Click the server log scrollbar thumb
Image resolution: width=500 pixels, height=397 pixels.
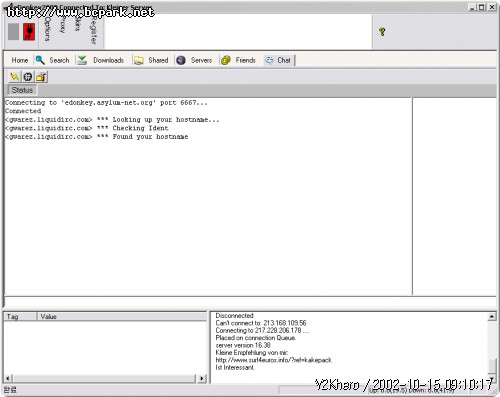492,365
